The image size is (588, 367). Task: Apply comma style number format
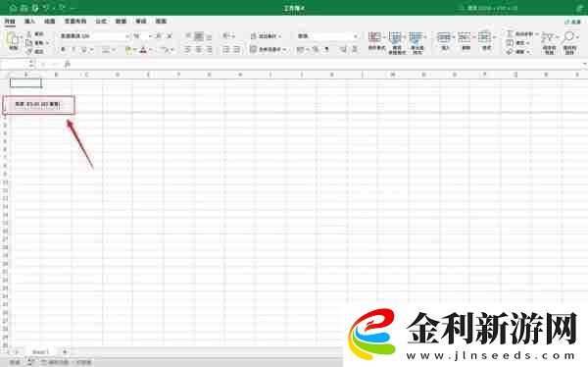[326, 50]
